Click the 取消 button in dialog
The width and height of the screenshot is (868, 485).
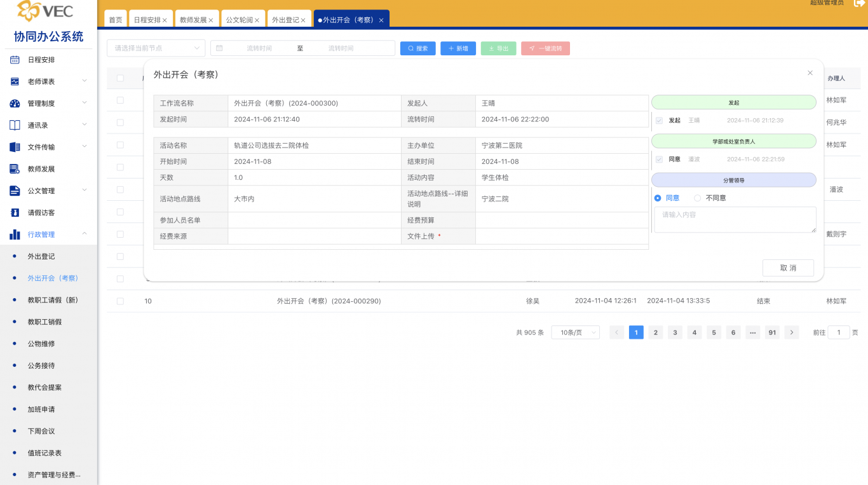coord(788,268)
